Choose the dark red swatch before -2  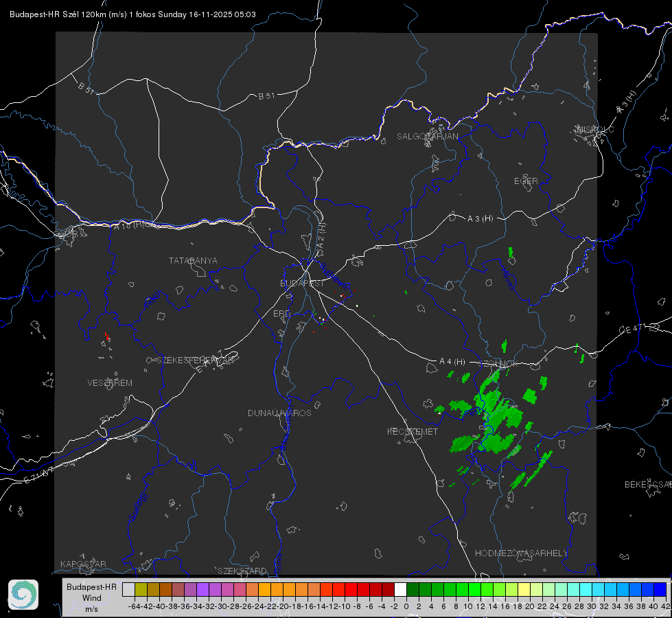pos(388,590)
